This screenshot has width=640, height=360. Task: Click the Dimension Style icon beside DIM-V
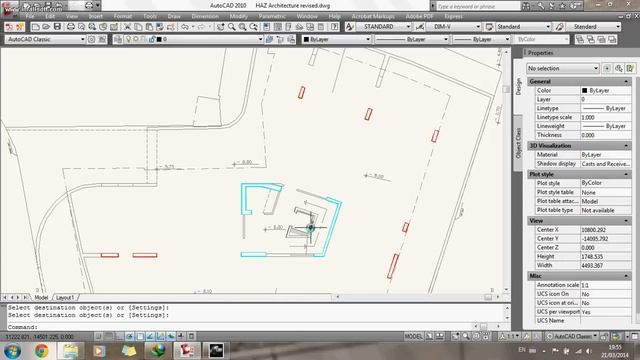[419, 27]
